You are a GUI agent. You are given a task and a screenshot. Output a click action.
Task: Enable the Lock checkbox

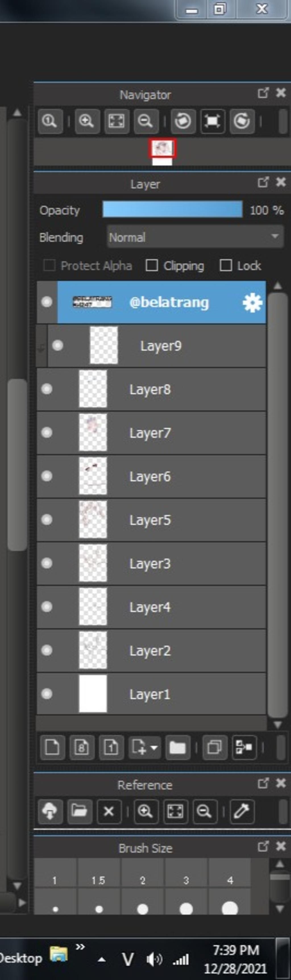click(x=225, y=265)
